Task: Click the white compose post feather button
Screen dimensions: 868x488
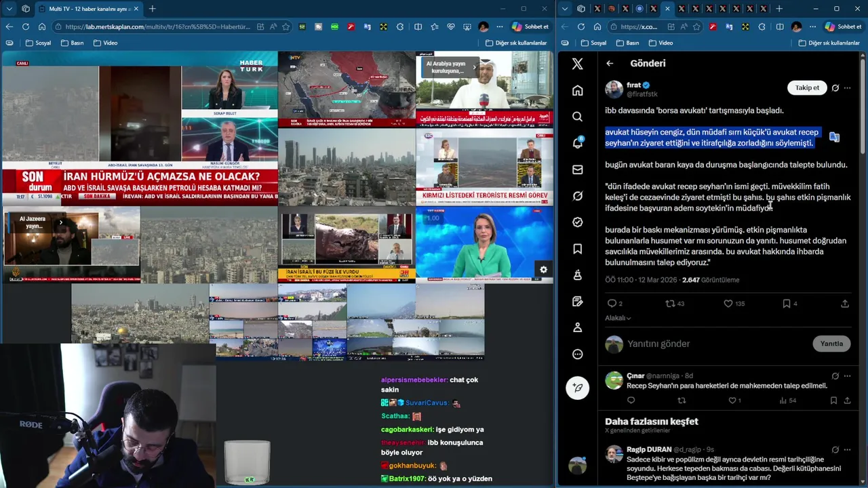Action: pos(577,388)
